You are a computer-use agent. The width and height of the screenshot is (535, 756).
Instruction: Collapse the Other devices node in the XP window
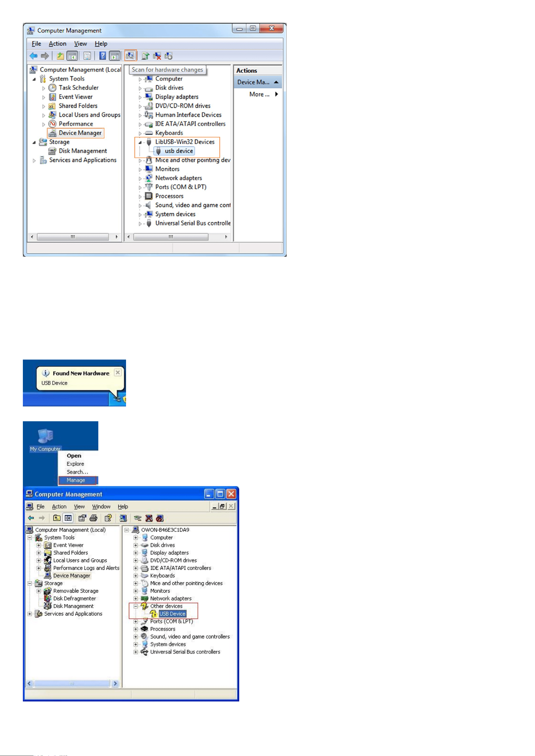click(135, 606)
